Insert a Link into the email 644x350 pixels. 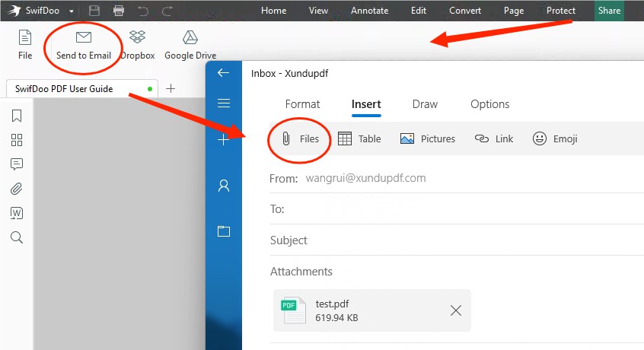pyautogui.click(x=494, y=139)
